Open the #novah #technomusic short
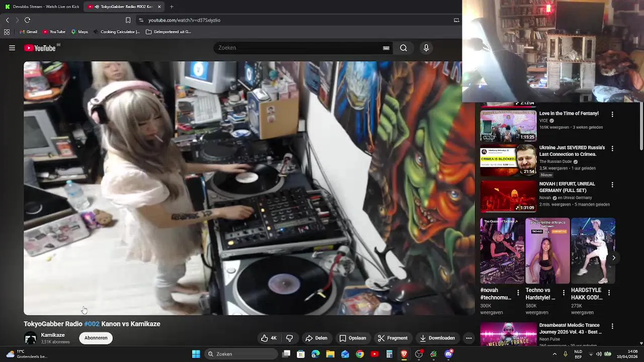The width and height of the screenshot is (644, 362). [502, 251]
